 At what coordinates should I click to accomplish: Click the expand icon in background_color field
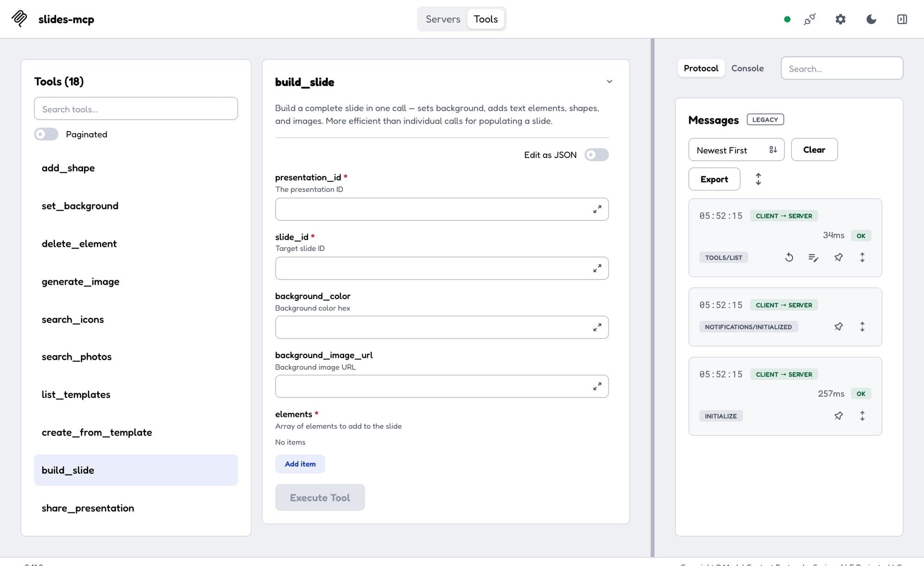(597, 328)
